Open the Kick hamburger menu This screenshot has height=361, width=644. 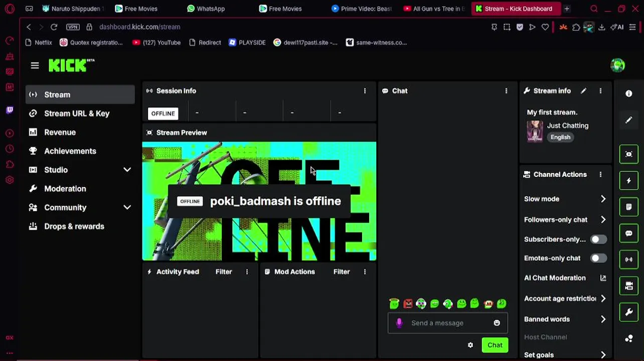[x=35, y=66]
